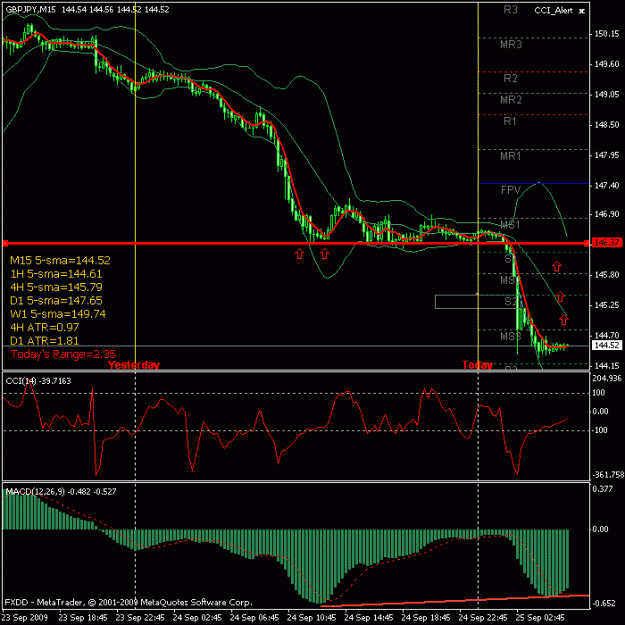Click the MS3 pivot level label
The height and width of the screenshot is (625, 625).
[x=511, y=336]
